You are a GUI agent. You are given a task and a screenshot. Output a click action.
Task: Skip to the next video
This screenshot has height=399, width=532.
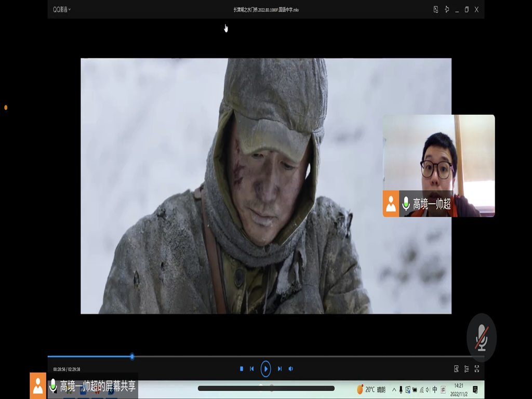click(280, 369)
